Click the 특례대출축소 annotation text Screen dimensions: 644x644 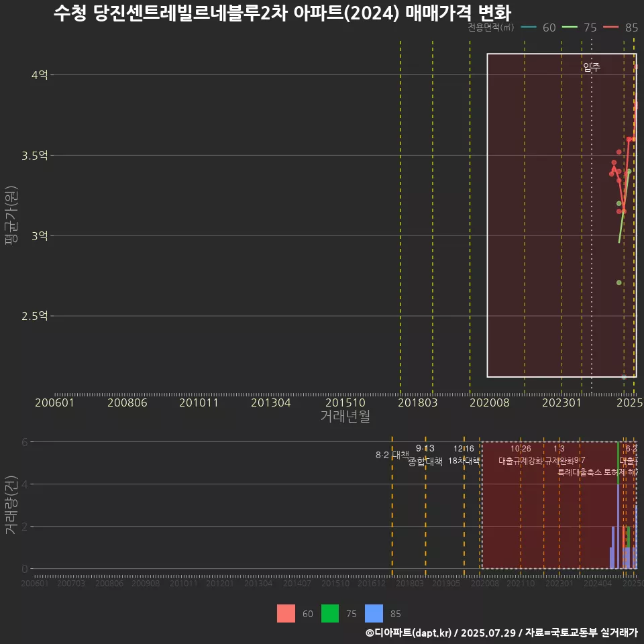click(x=580, y=472)
